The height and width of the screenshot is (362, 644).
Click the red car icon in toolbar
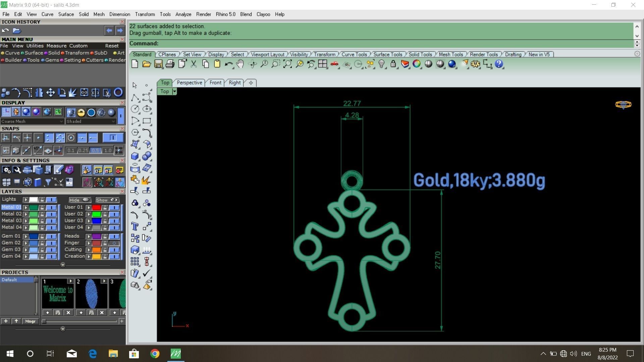click(x=334, y=64)
